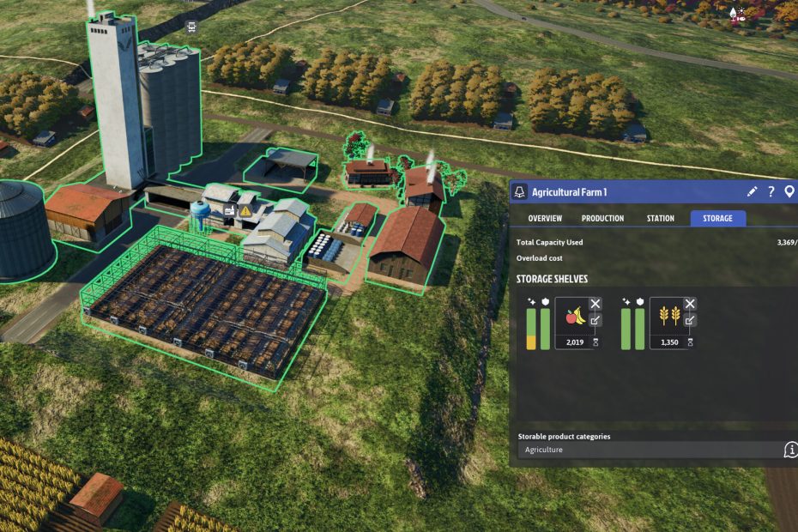798x532 pixels.
Task: Open help with the question mark icon
Action: point(771,191)
